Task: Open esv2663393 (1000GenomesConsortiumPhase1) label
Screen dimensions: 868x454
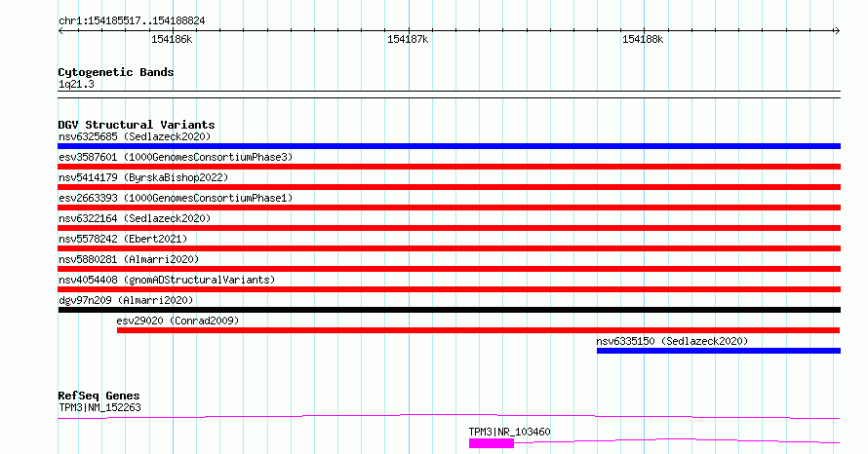Action: point(176,198)
